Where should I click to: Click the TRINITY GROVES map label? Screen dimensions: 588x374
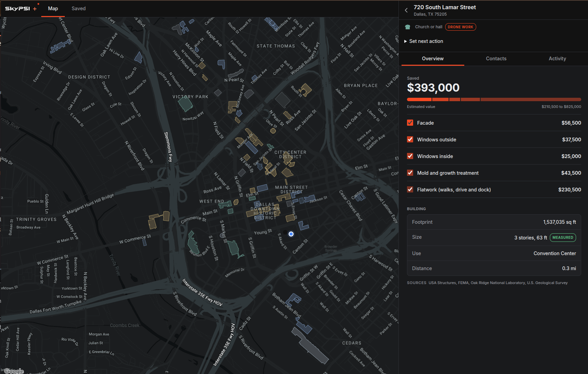click(36, 219)
